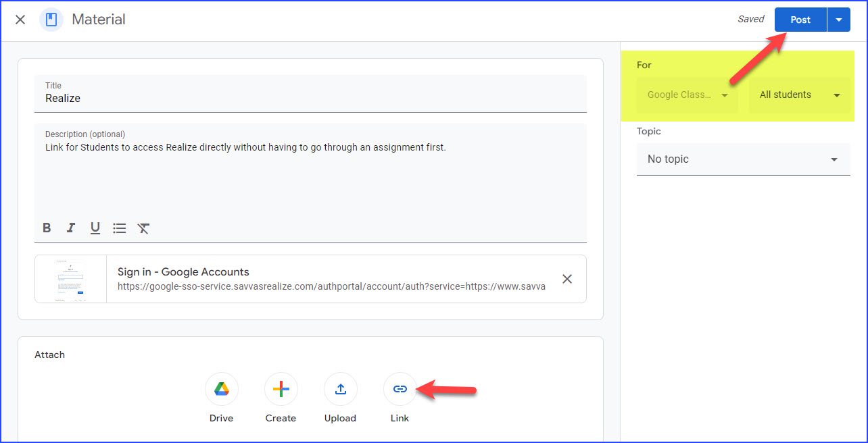Image resolution: width=868 pixels, height=443 pixels.
Task: Expand the Post button dropdown arrow
Action: [838, 20]
